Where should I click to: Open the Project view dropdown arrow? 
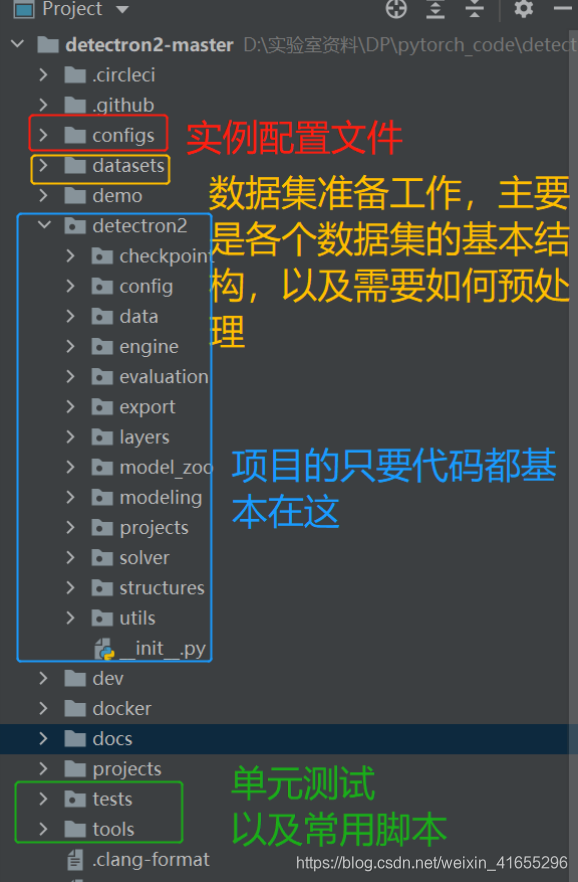[122, 10]
